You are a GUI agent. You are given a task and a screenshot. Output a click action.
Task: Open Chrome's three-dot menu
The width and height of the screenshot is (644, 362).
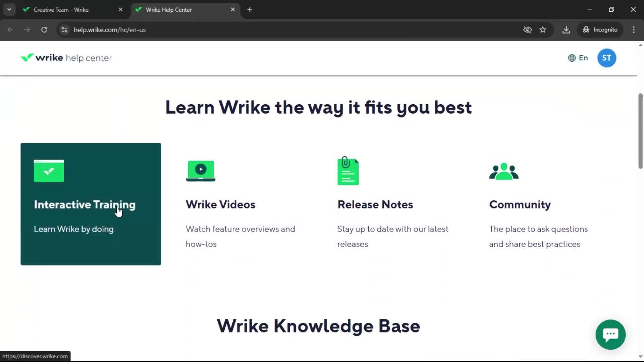coord(634,30)
